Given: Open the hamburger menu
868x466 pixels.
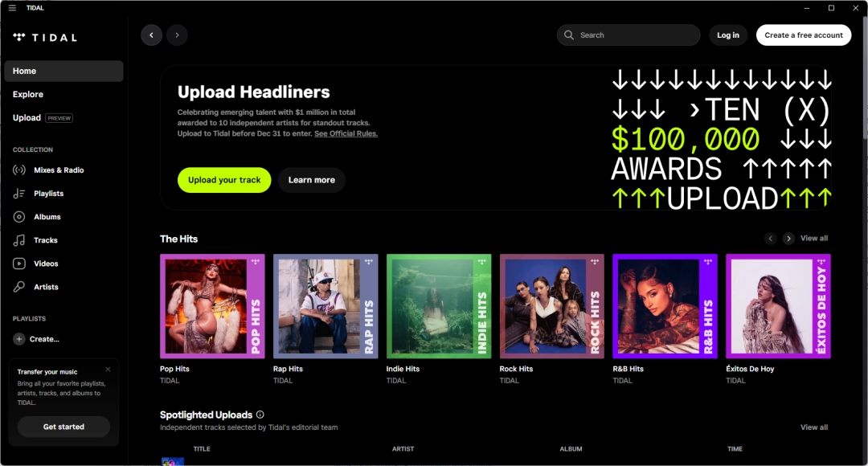Looking at the screenshot, I should (x=11, y=7).
